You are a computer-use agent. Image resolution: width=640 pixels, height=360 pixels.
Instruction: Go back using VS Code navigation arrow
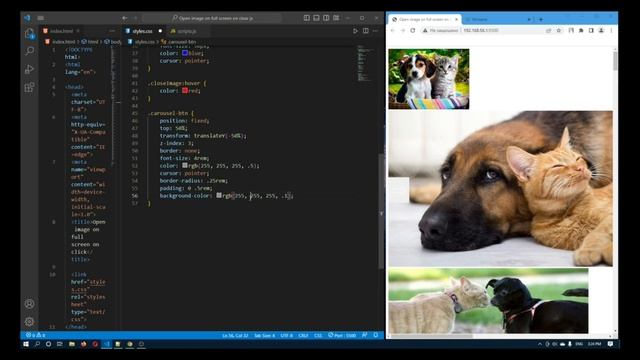pyautogui.click(x=124, y=18)
